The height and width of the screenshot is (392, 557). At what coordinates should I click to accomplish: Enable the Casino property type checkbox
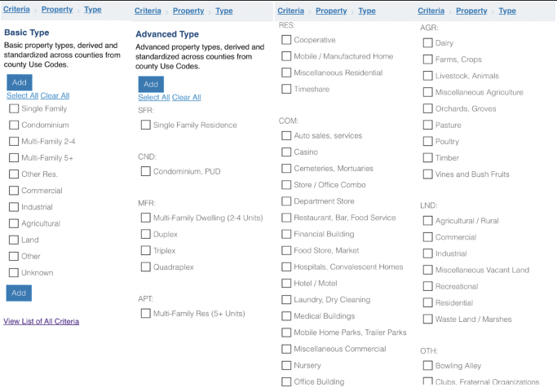pos(286,152)
